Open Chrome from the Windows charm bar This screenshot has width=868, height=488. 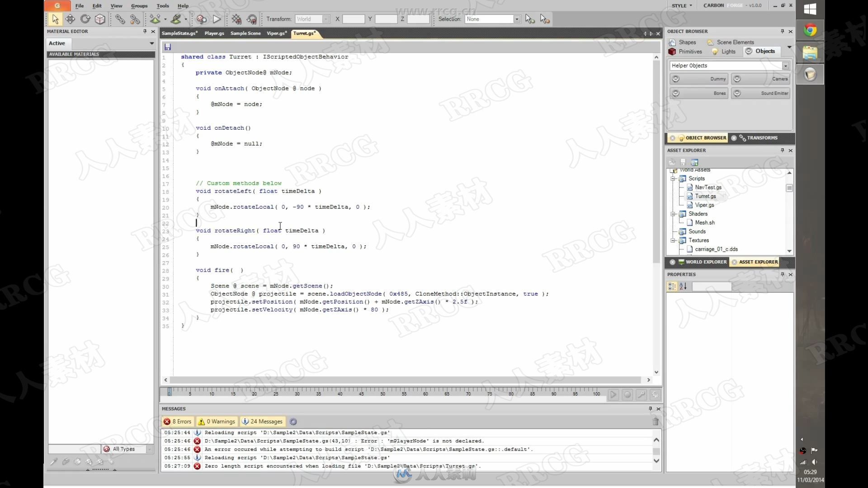click(810, 30)
